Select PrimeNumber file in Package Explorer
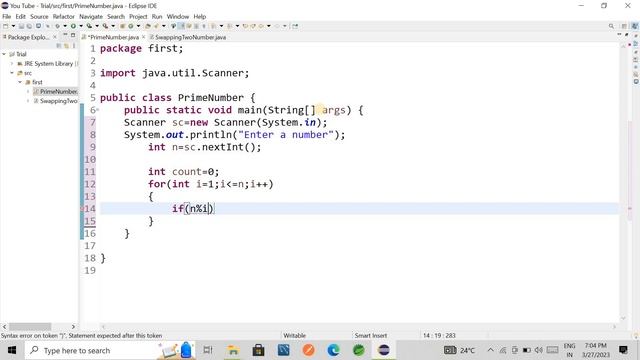 tap(55, 91)
